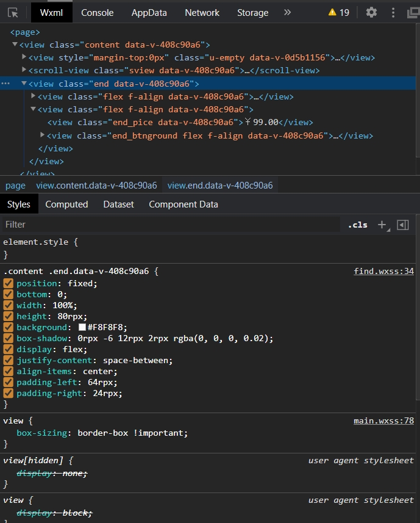Switch to the Wxml tab
Image resolution: width=420 pixels, height=523 pixels.
(x=51, y=13)
